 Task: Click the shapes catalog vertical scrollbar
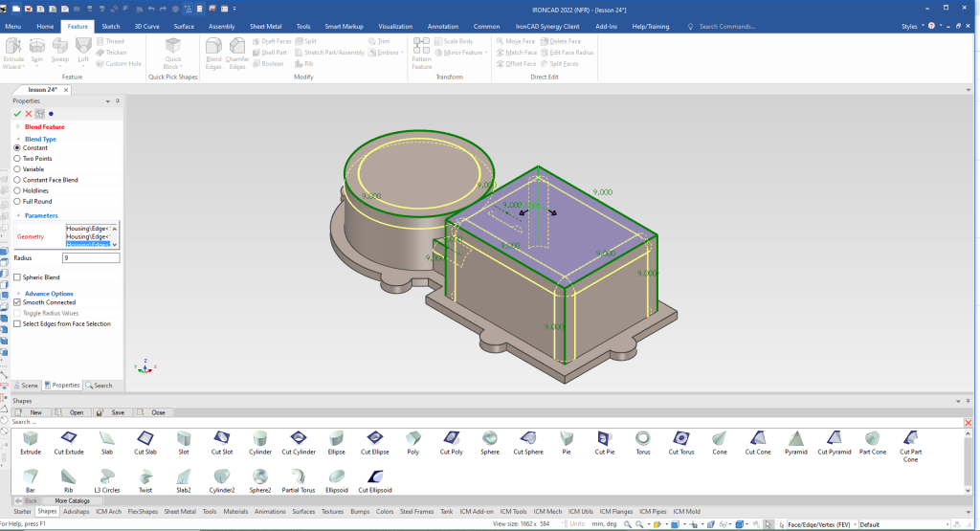click(x=969, y=459)
